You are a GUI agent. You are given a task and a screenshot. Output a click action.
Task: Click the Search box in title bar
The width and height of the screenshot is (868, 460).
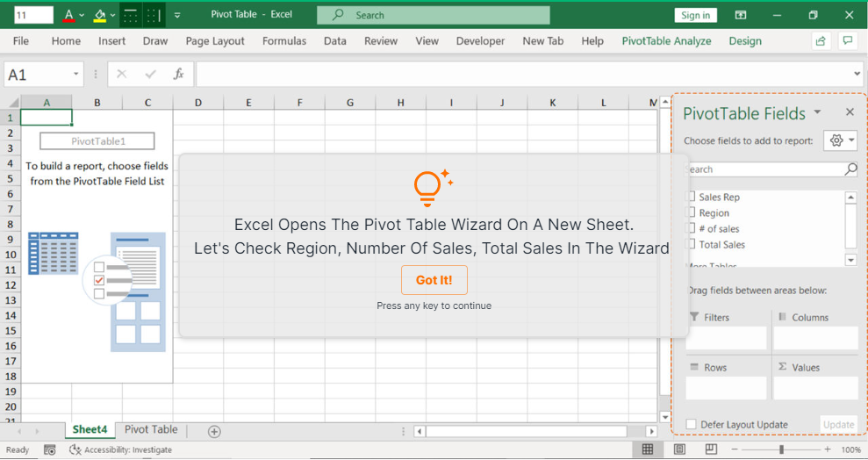tap(434, 15)
